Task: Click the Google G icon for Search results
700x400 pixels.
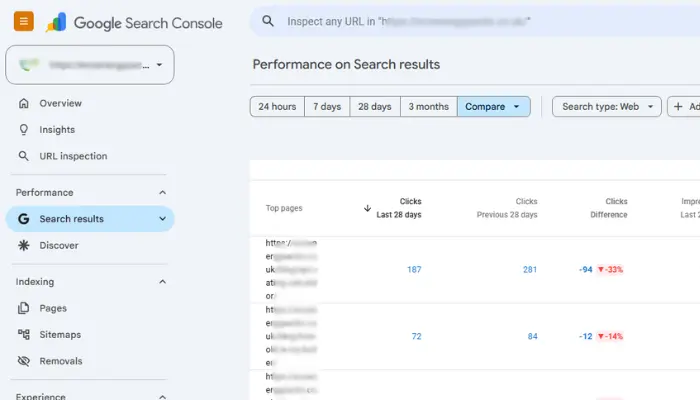Action: click(x=24, y=219)
